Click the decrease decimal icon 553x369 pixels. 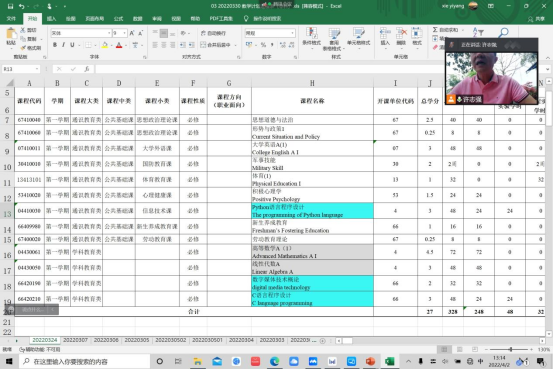[x=291, y=45]
